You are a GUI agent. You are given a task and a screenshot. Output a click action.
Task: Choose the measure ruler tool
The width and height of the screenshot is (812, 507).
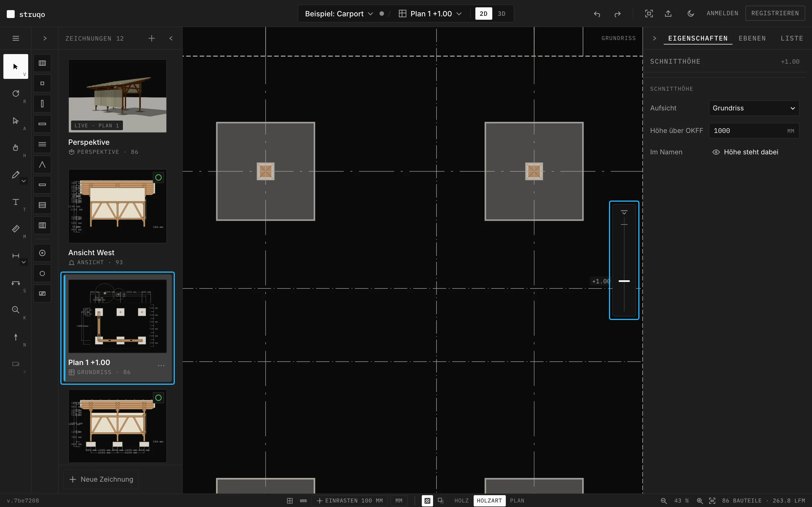[16, 229]
